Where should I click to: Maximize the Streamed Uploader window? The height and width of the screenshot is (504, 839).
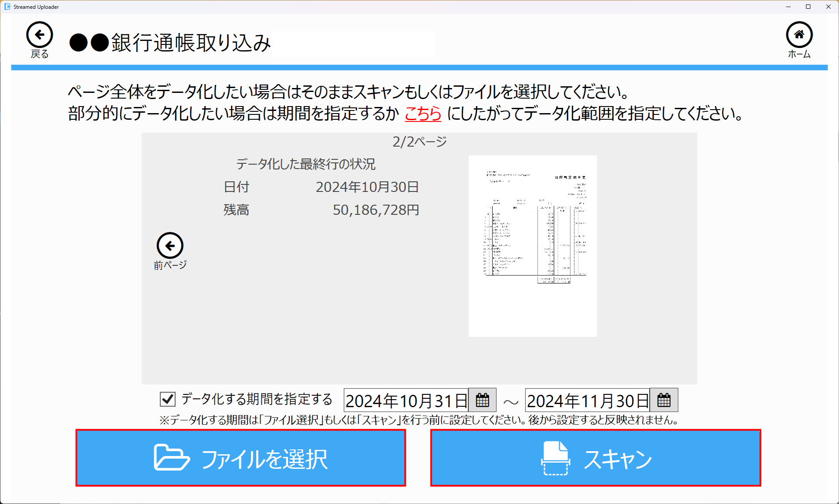[x=808, y=7]
